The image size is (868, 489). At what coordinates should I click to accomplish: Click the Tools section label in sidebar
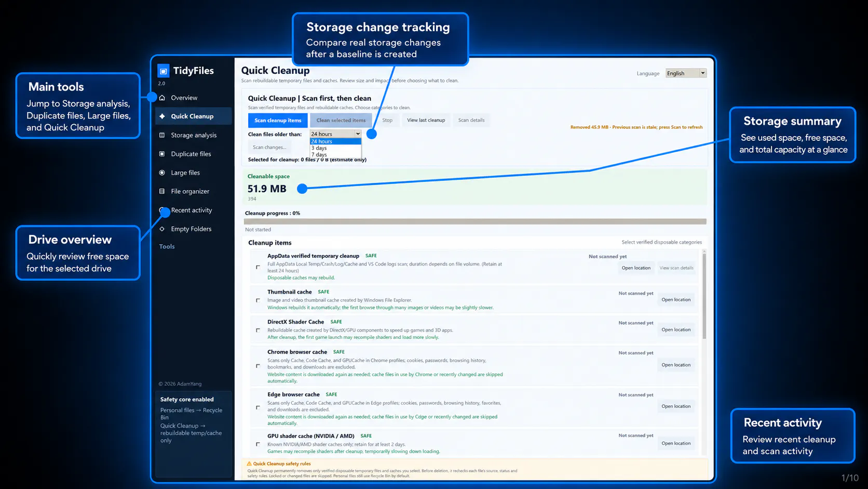[x=167, y=246]
